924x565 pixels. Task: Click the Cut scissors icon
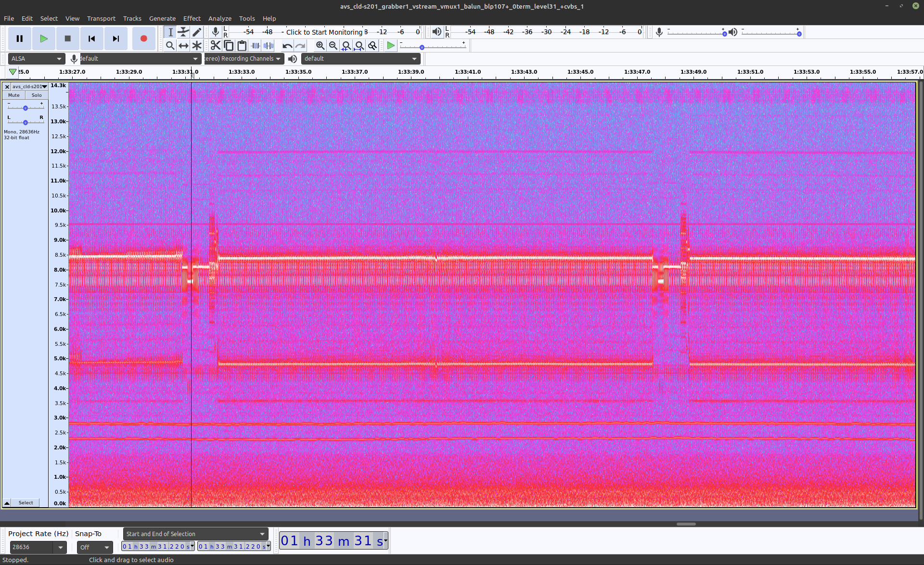pos(215,45)
